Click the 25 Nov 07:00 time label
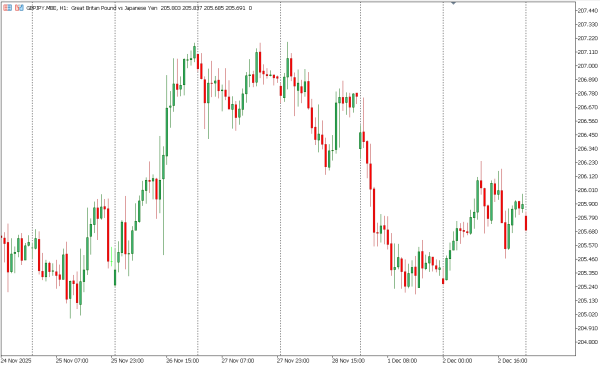600x366 pixels. [72, 361]
